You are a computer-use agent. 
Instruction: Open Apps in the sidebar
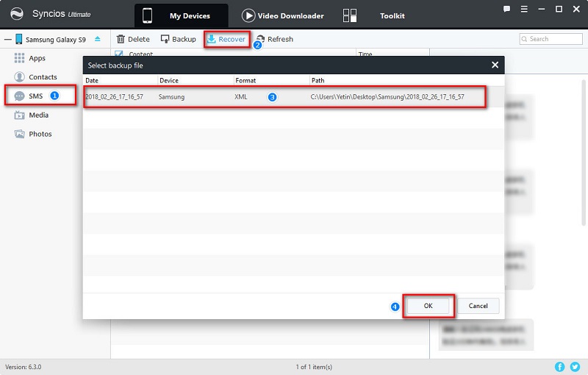pyautogui.click(x=37, y=58)
